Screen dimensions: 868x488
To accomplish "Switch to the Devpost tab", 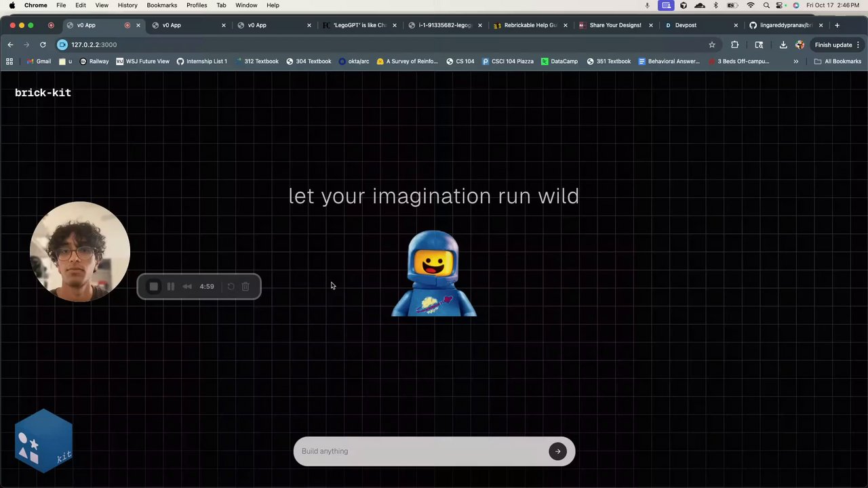I will [702, 25].
